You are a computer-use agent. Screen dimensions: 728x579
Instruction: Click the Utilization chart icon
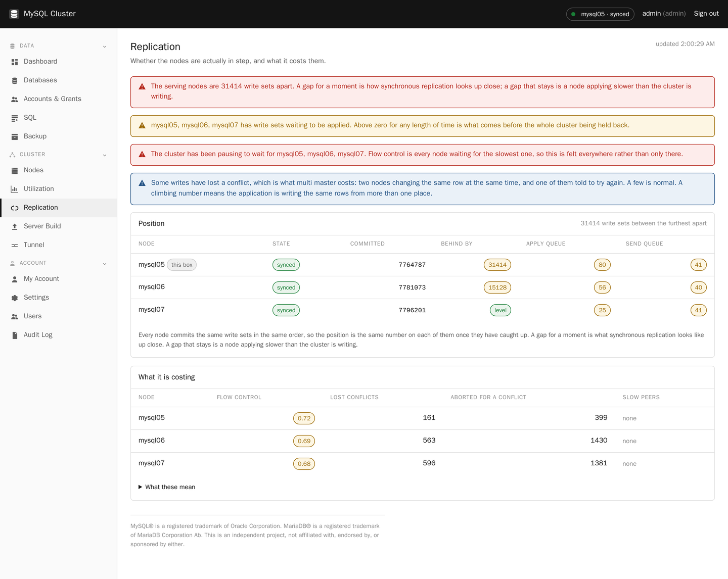pyautogui.click(x=15, y=189)
